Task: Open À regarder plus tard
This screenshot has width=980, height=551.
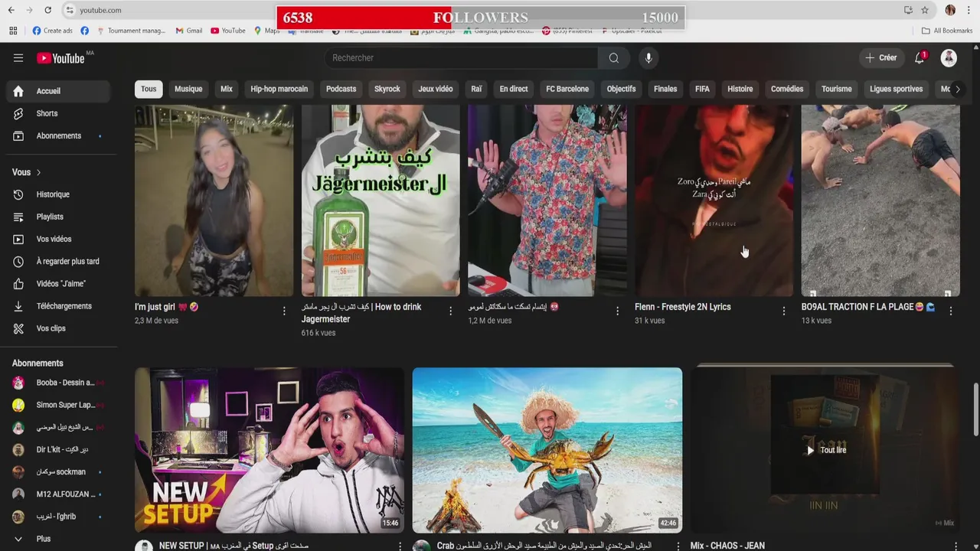Action: click(x=58, y=261)
